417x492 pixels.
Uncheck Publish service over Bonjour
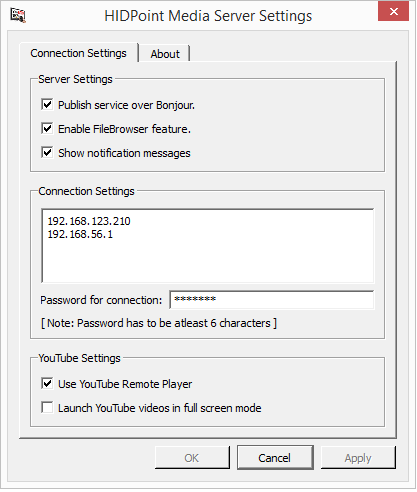point(47,105)
